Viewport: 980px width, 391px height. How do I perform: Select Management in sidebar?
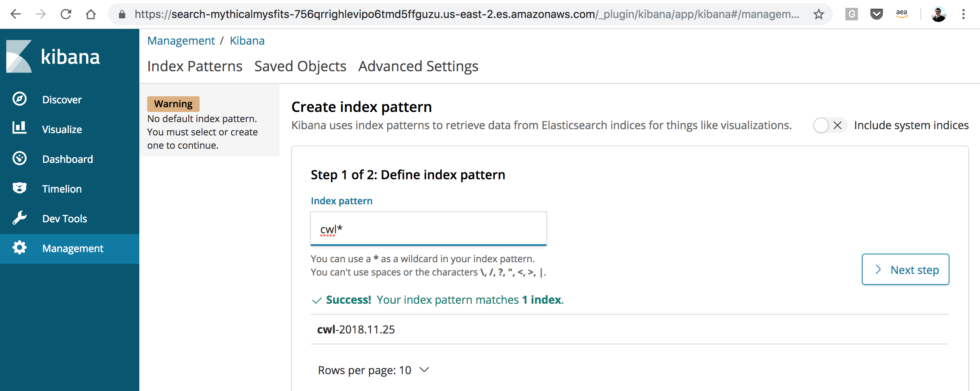[x=70, y=249]
